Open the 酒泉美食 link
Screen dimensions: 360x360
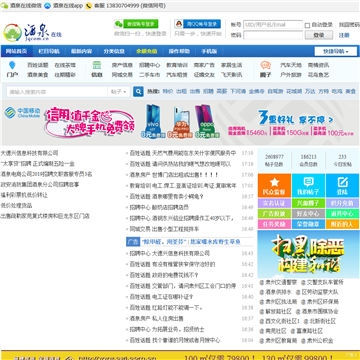[x=38, y=75]
